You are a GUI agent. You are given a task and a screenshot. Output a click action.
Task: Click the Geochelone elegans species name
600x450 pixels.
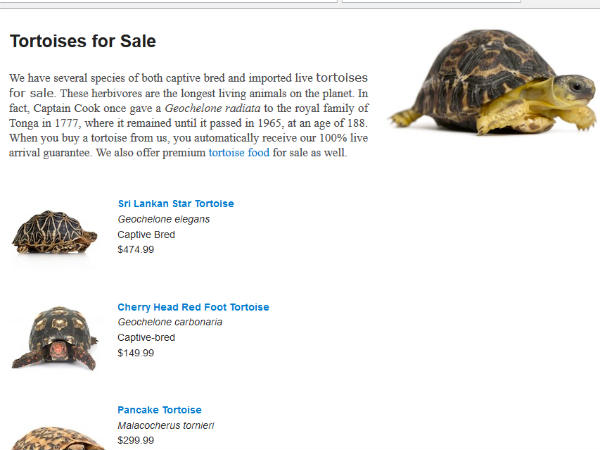coord(163,219)
